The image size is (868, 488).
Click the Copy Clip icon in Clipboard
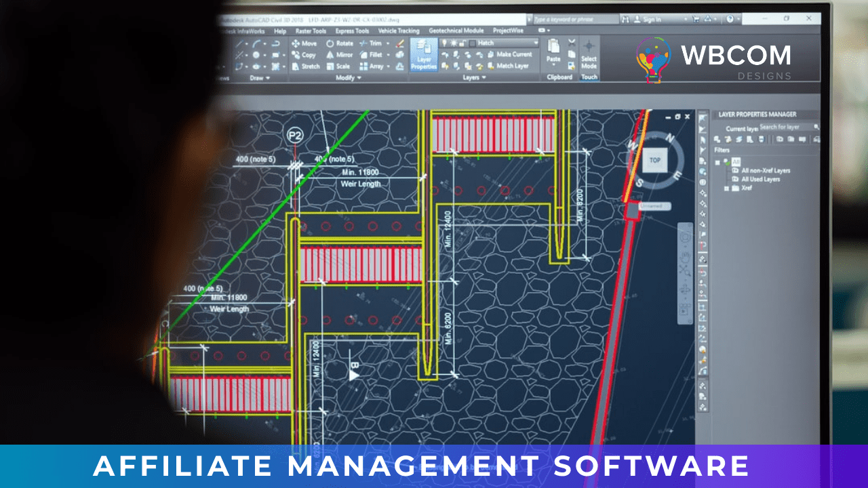point(572,54)
